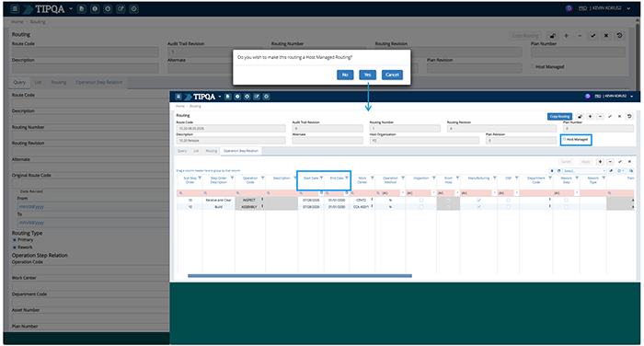This screenshot has height=346, width=644.
Task: Toggle OSP checkbox in Receive and Clear row
Action: [508, 200]
